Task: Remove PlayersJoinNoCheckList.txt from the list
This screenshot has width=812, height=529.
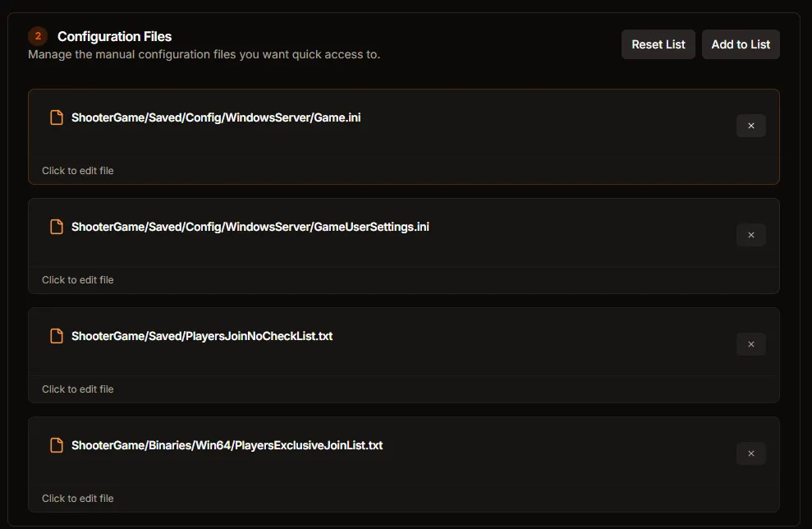Action: point(750,344)
